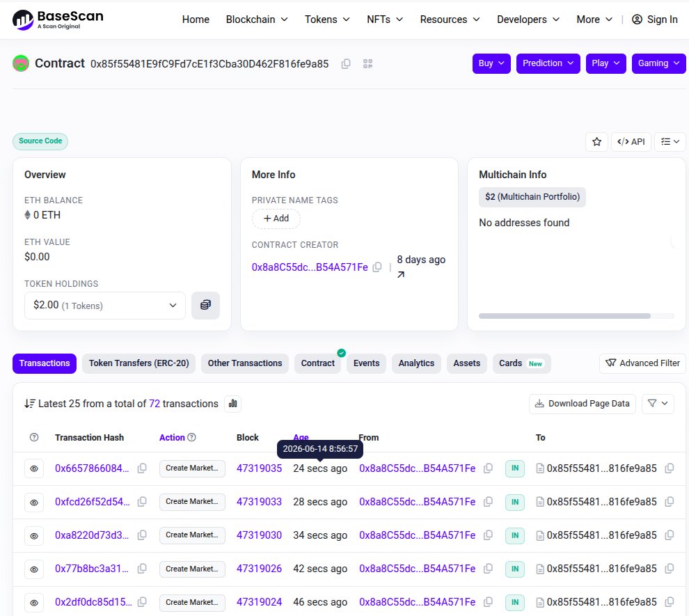689x616 pixels.
Task: Expand the More menu
Action: tap(594, 19)
